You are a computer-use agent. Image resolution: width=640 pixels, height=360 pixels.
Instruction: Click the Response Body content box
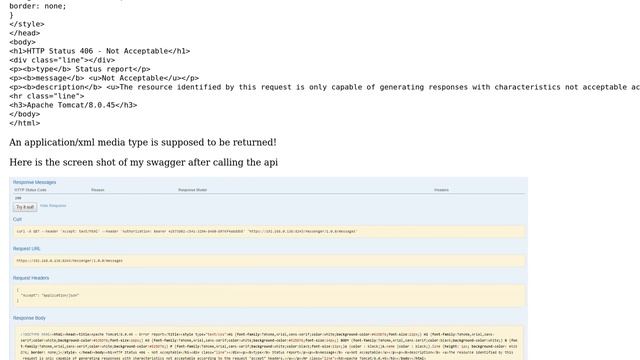[x=269, y=343]
